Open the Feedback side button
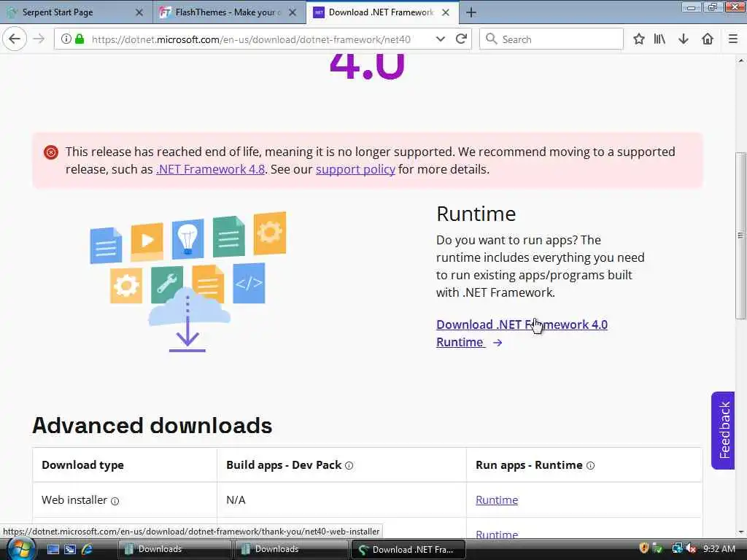The height and width of the screenshot is (560, 747). (x=723, y=430)
